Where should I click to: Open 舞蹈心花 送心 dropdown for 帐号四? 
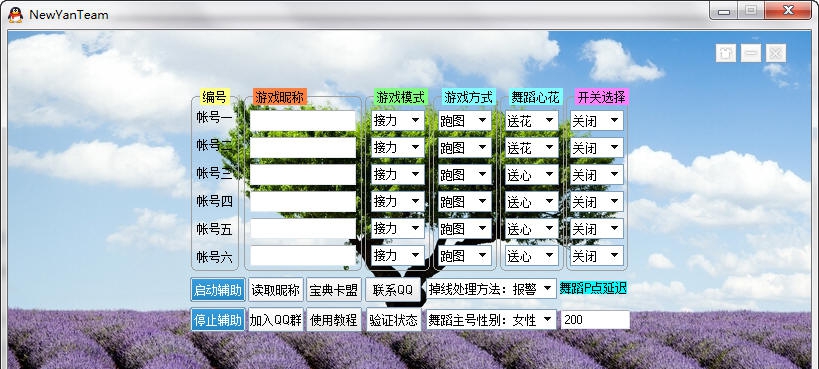pyautogui.click(x=531, y=201)
